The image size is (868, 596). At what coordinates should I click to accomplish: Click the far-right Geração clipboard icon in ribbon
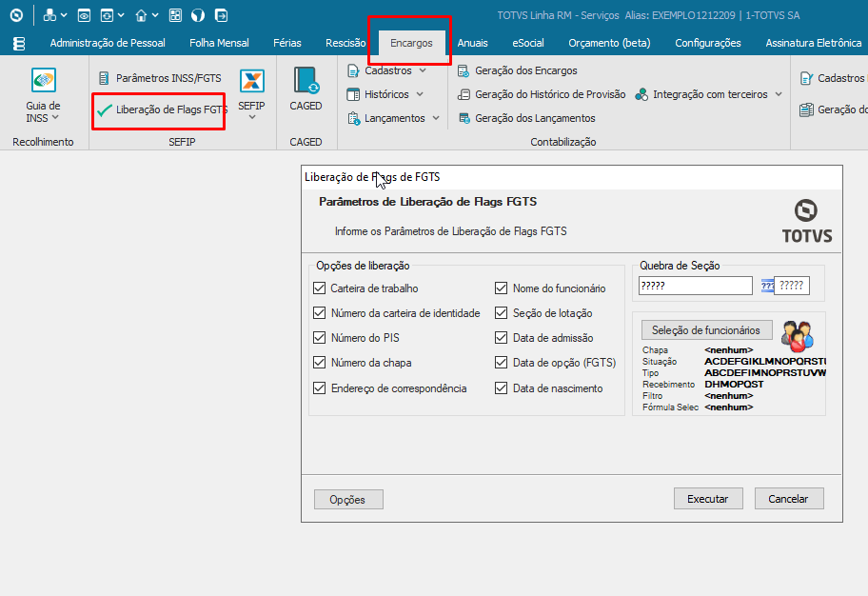pyautogui.click(x=806, y=110)
